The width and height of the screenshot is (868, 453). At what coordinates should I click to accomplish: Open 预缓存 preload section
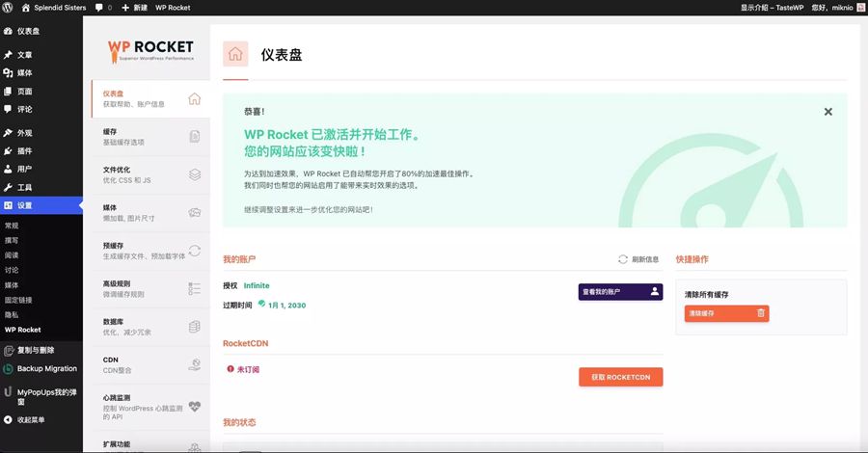point(149,251)
